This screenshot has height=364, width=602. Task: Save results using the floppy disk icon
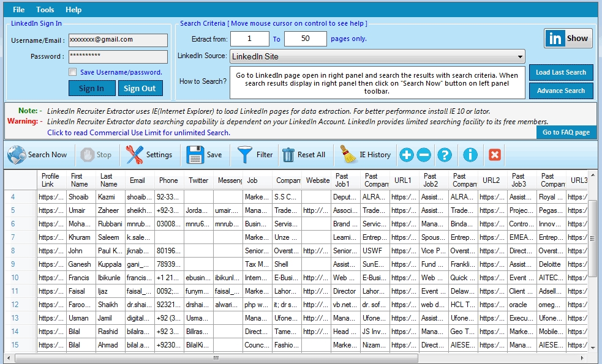(195, 155)
